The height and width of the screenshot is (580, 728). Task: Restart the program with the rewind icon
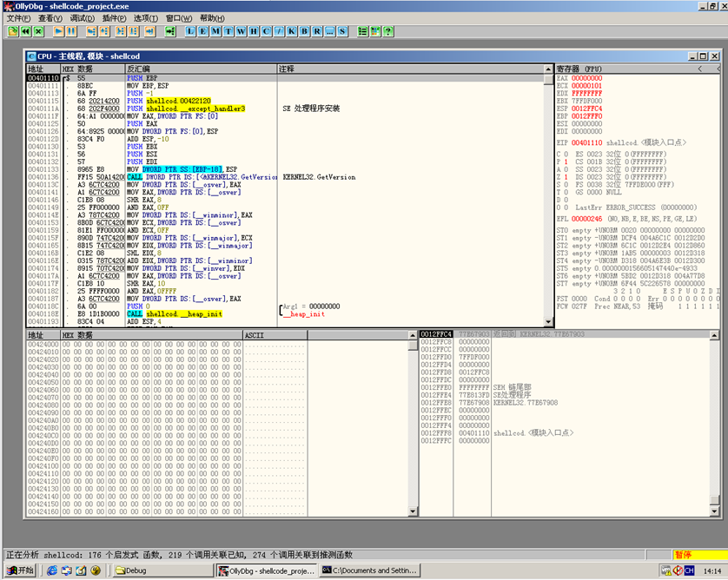pyautogui.click(x=26, y=31)
